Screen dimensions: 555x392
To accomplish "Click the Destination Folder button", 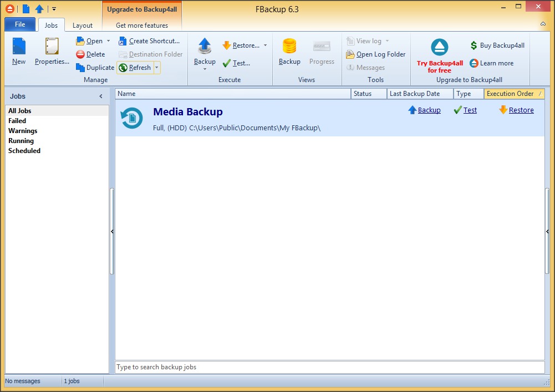I will pyautogui.click(x=150, y=54).
